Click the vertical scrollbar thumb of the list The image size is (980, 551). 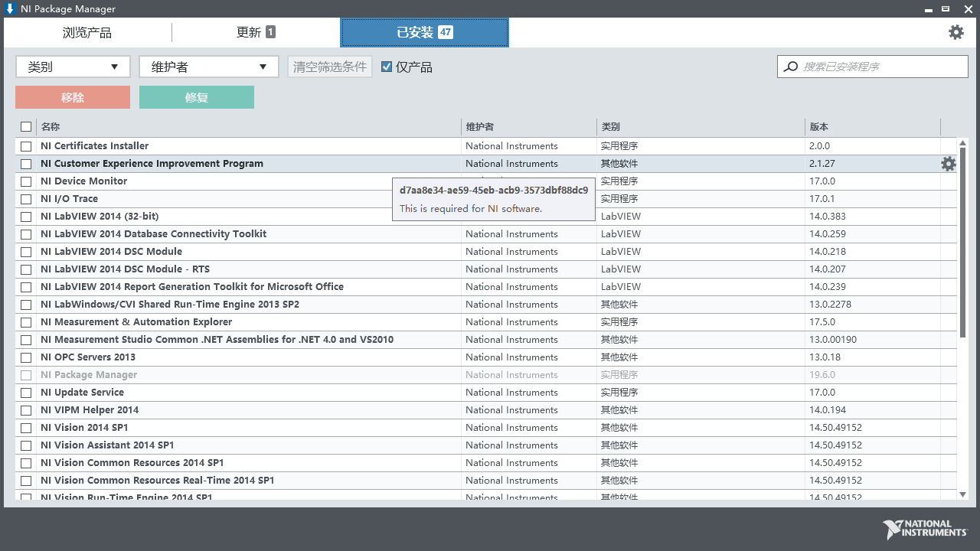tap(962, 243)
